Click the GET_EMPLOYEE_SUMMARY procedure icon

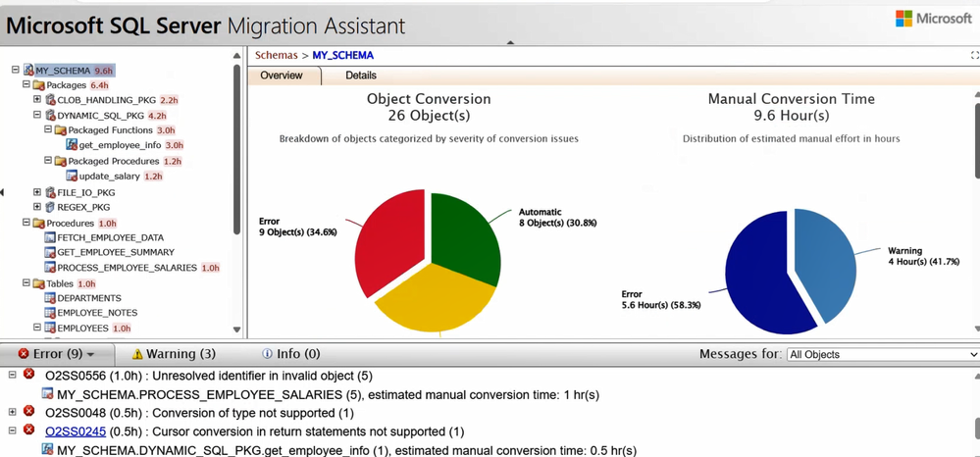(x=51, y=253)
